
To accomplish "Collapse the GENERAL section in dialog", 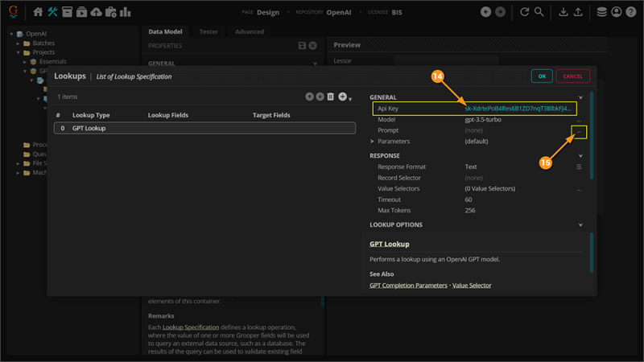I will pyautogui.click(x=580, y=97).
